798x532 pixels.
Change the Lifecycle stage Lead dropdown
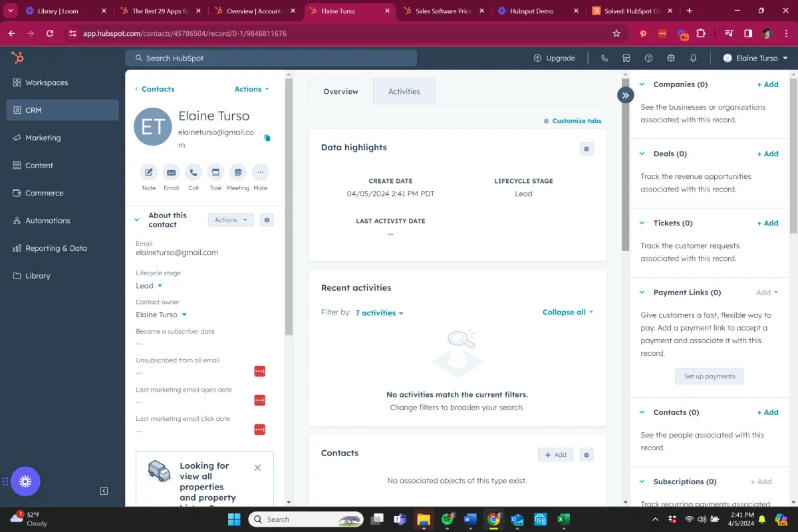click(149, 286)
